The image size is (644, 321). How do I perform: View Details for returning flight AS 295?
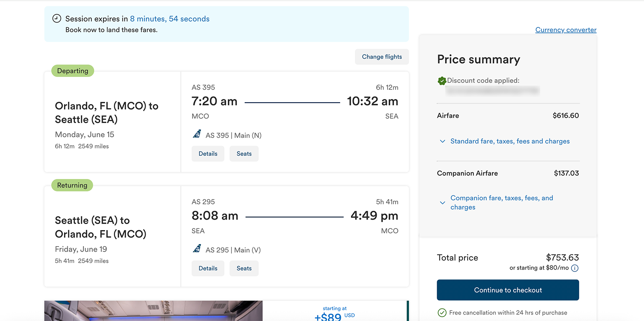click(208, 268)
